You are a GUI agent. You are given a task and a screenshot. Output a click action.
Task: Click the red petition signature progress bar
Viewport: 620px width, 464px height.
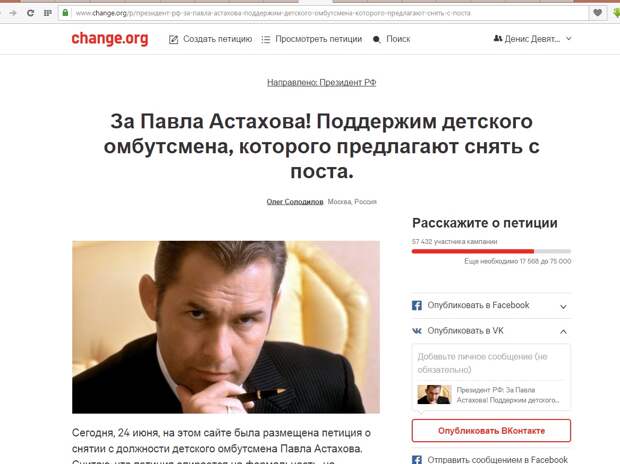[491, 251]
